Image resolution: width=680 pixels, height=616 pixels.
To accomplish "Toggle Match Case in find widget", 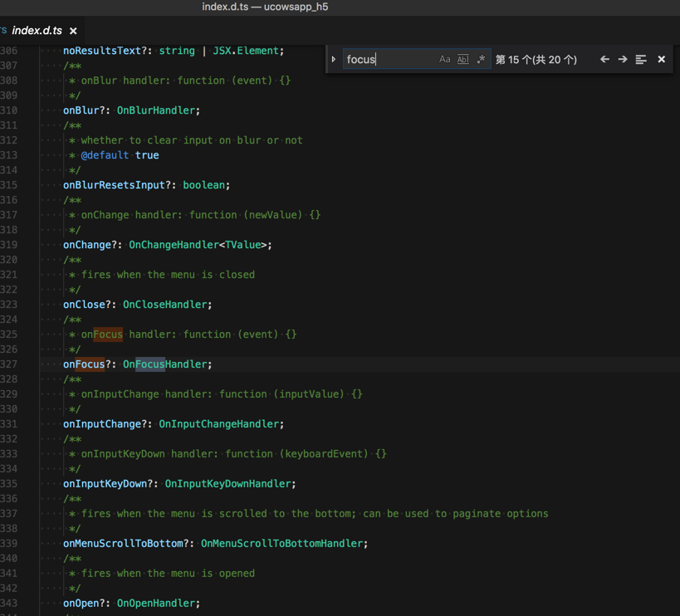I will pyautogui.click(x=445, y=60).
